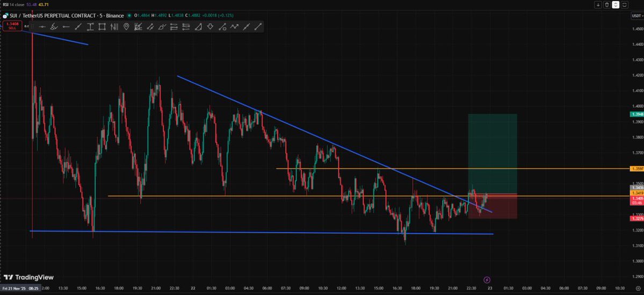This screenshot has width=644, height=295.
Task: Click the purple lightning bolt icon
Action: tap(487, 280)
